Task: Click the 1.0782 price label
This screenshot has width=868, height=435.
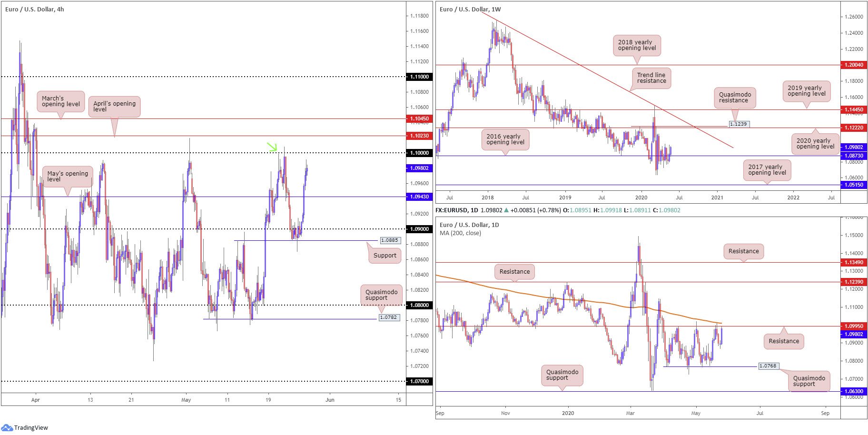Action: point(389,317)
